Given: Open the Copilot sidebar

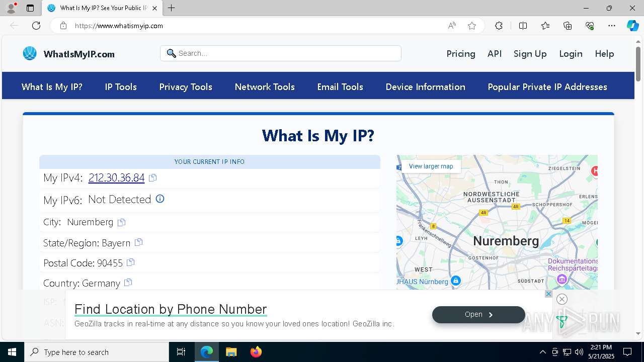Looking at the screenshot, I should pyautogui.click(x=632, y=26).
